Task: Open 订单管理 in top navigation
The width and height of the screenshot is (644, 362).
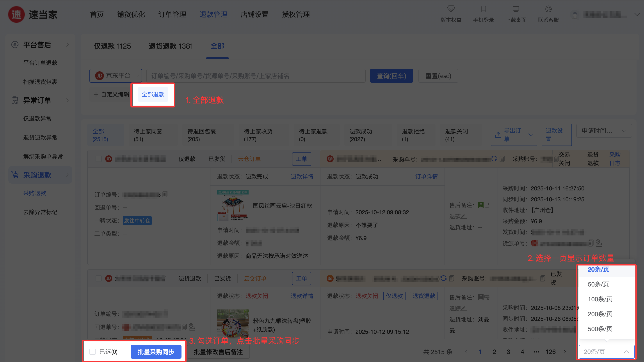Action: pyautogui.click(x=172, y=14)
